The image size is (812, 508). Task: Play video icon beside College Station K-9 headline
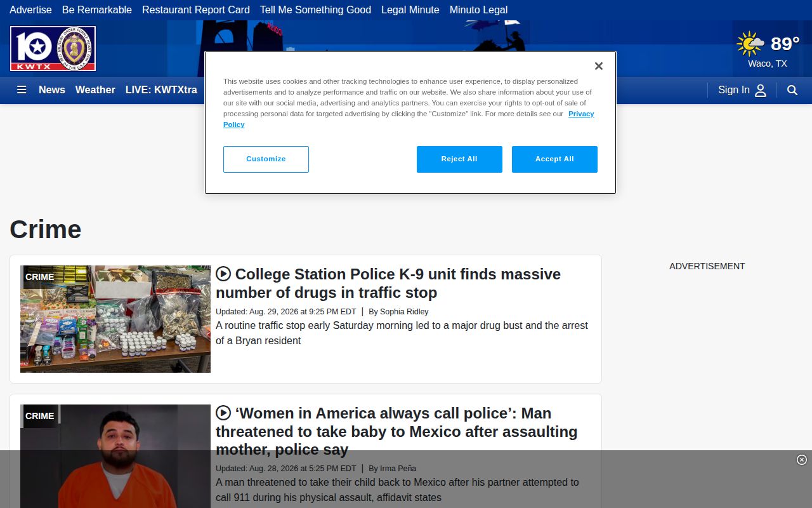(x=223, y=274)
